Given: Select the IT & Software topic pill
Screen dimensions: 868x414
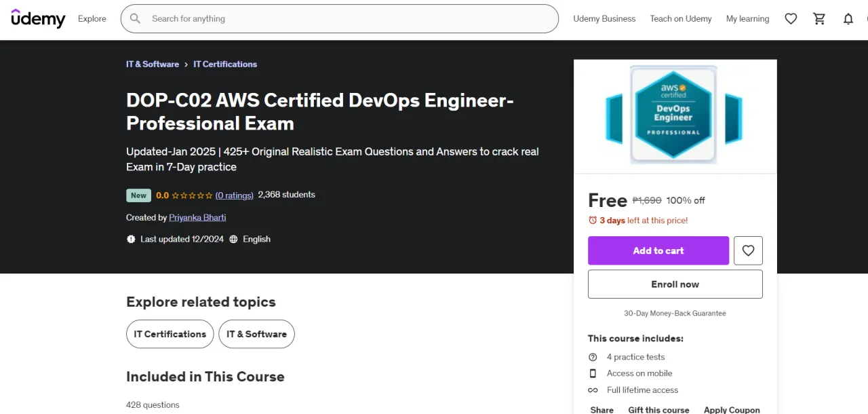Looking at the screenshot, I should point(256,334).
